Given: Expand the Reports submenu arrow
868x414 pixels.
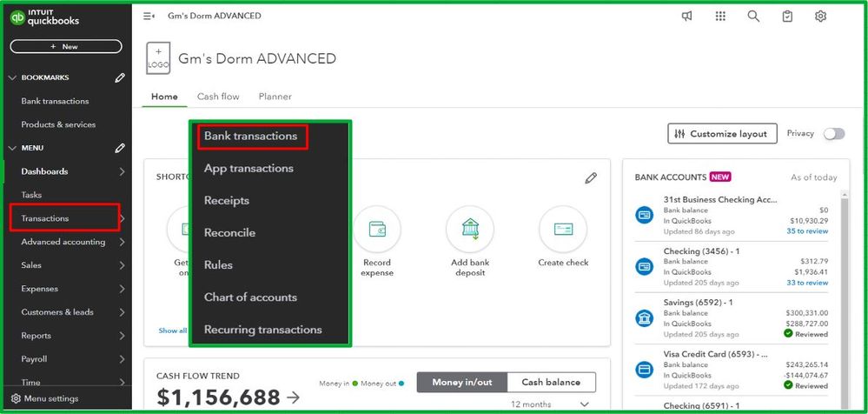Looking at the screenshot, I should [122, 336].
